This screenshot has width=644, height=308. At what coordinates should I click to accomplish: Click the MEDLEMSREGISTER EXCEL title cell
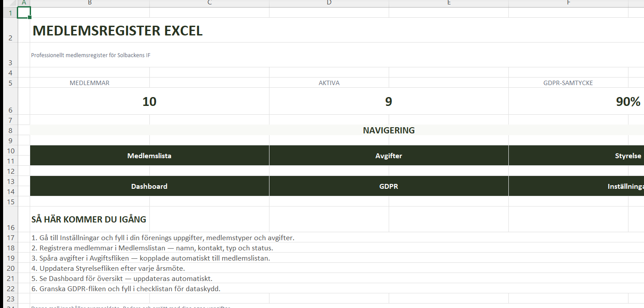point(117,31)
